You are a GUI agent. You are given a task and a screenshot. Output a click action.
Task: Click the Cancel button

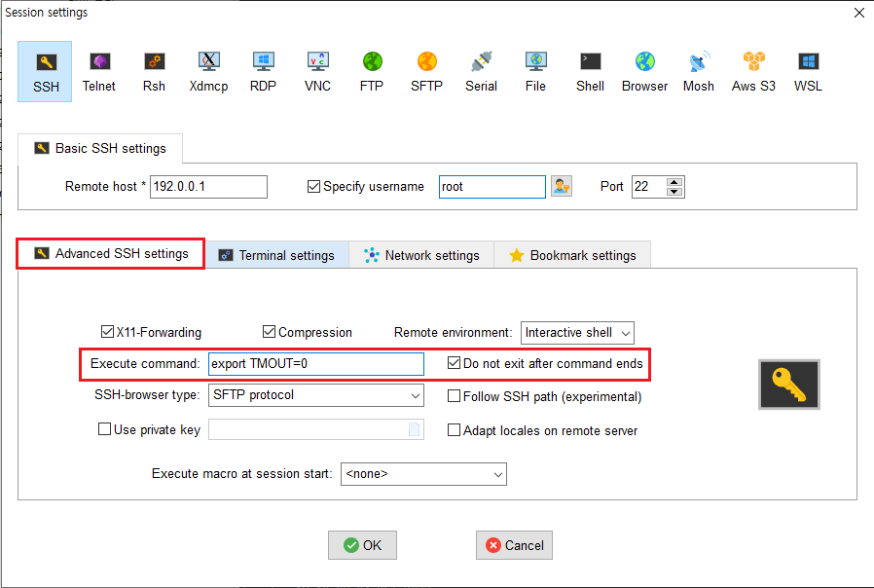coord(515,545)
